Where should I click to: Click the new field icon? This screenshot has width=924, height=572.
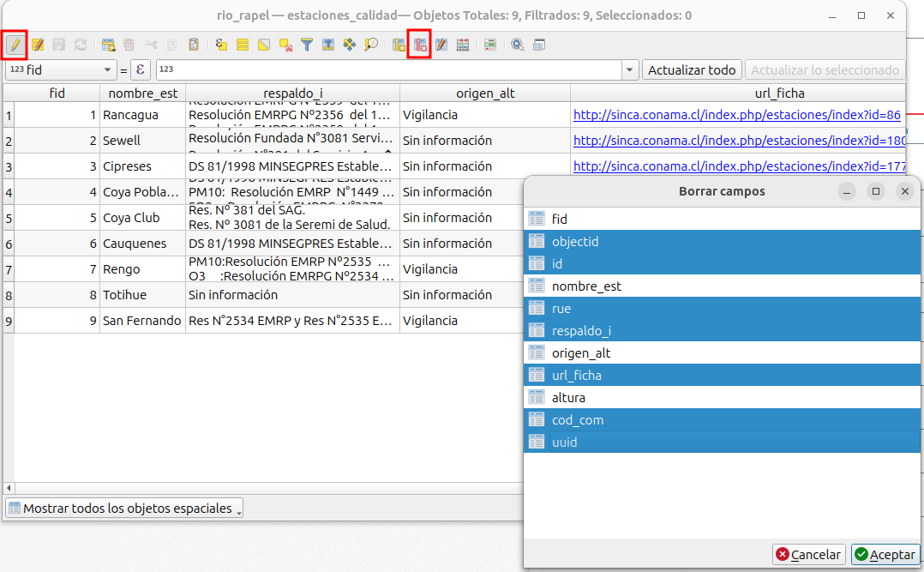[399, 45]
